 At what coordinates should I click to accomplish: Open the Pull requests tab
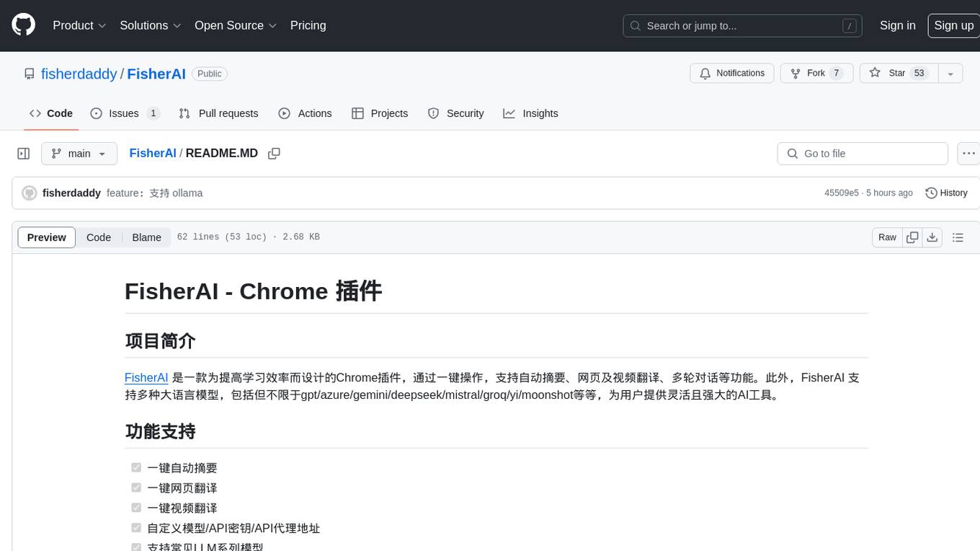click(218, 113)
